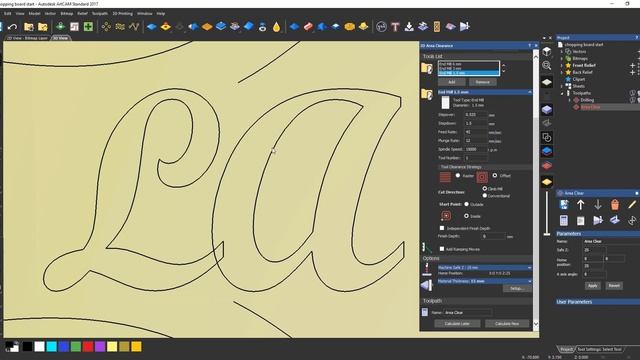Click the zigzag polyline toolbar icon
Image resolution: width=640 pixels, height=360 pixels.
(134, 27)
